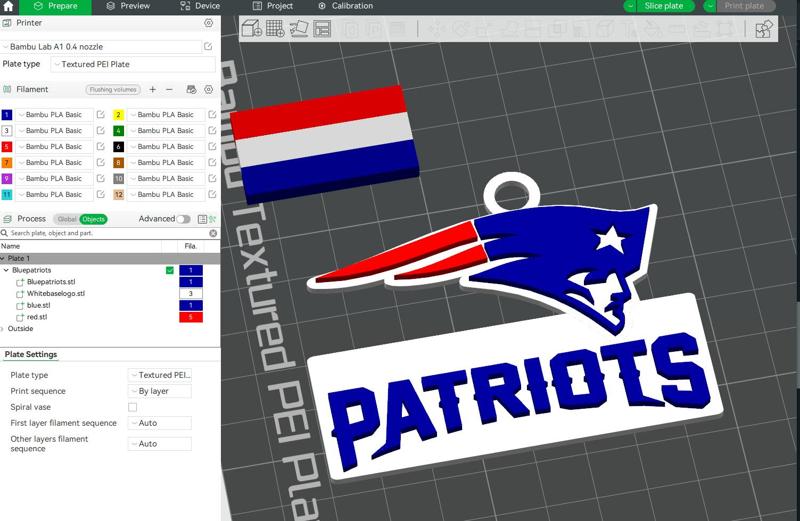Select the striped flag model on plate
This screenshot has width=800, height=521.
324,144
